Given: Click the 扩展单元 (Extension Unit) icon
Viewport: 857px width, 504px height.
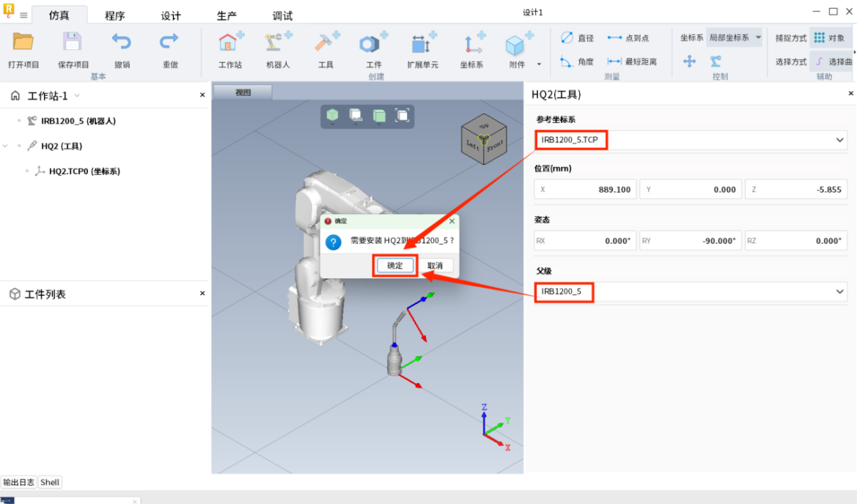Looking at the screenshot, I should click(422, 44).
